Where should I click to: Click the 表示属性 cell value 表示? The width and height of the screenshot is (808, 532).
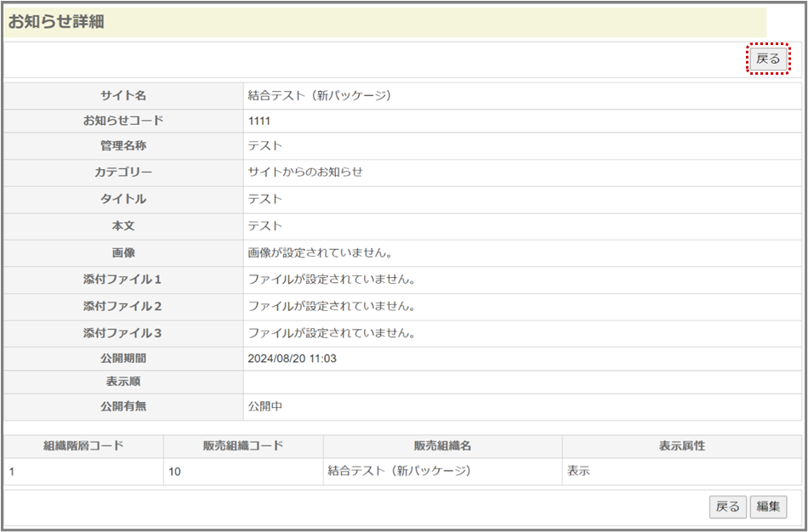pos(578,471)
